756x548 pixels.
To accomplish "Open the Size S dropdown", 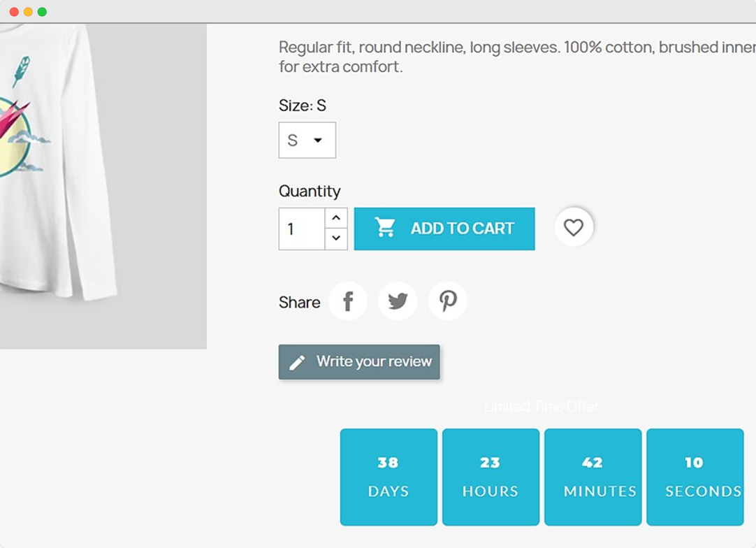I will click(307, 140).
